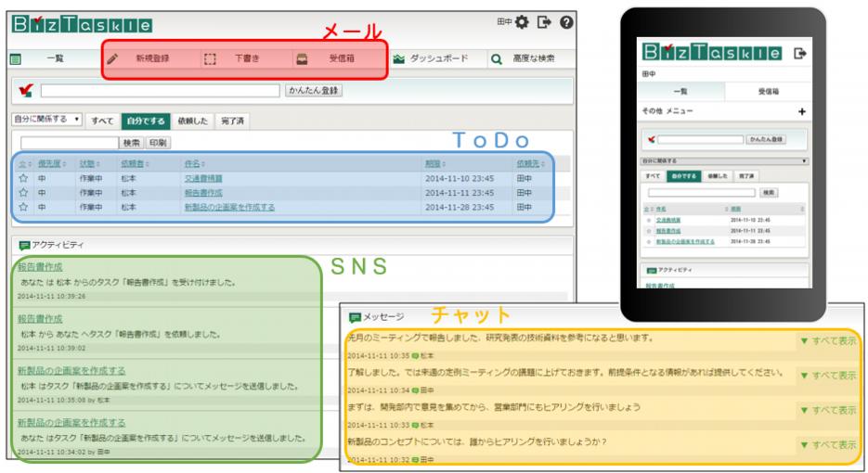Click the quick registration text field in desktop view
This screenshot has height=473, width=868.
tap(160, 91)
